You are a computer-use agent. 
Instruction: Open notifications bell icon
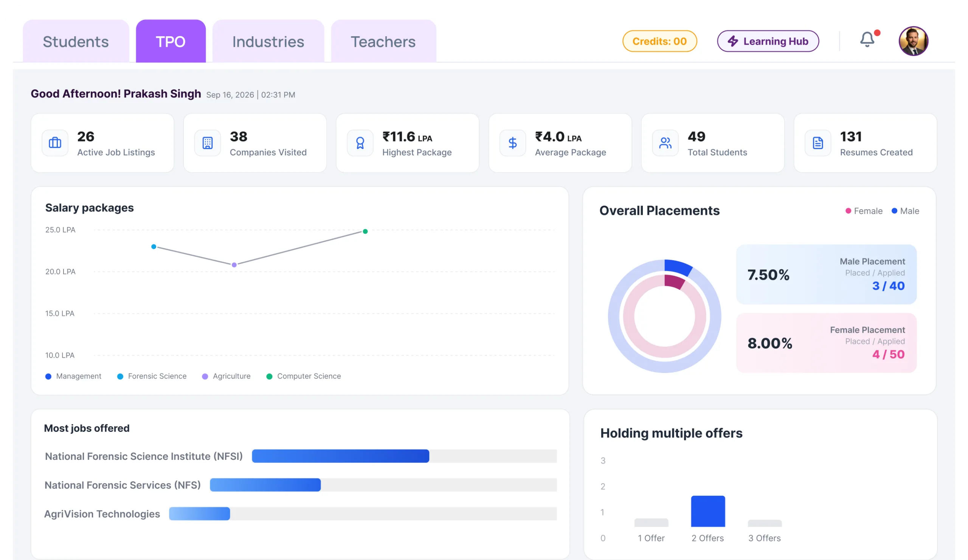coord(867,39)
